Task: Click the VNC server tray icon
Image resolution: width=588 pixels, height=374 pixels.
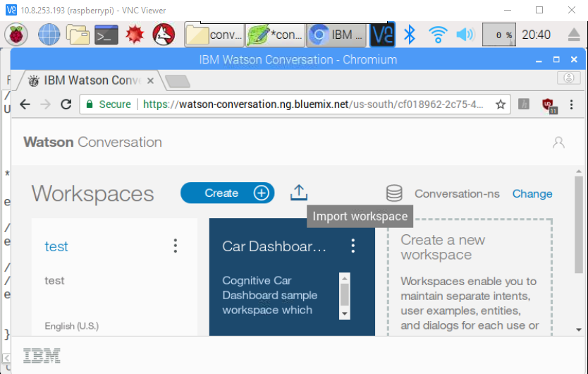Action: (382, 35)
